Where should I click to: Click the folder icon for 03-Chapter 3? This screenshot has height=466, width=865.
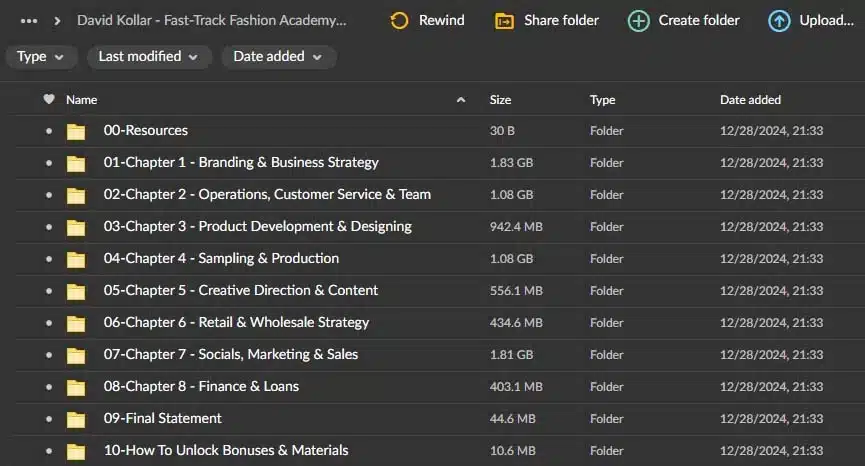point(76,227)
